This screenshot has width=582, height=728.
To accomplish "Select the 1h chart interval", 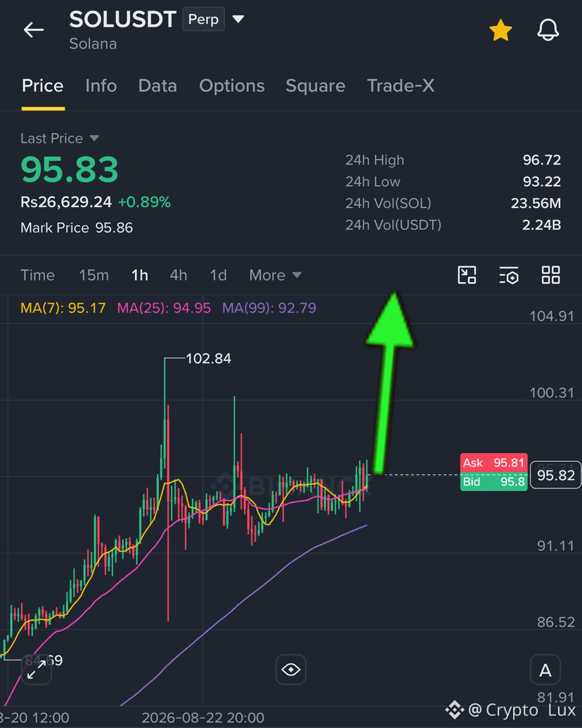I will (x=140, y=275).
